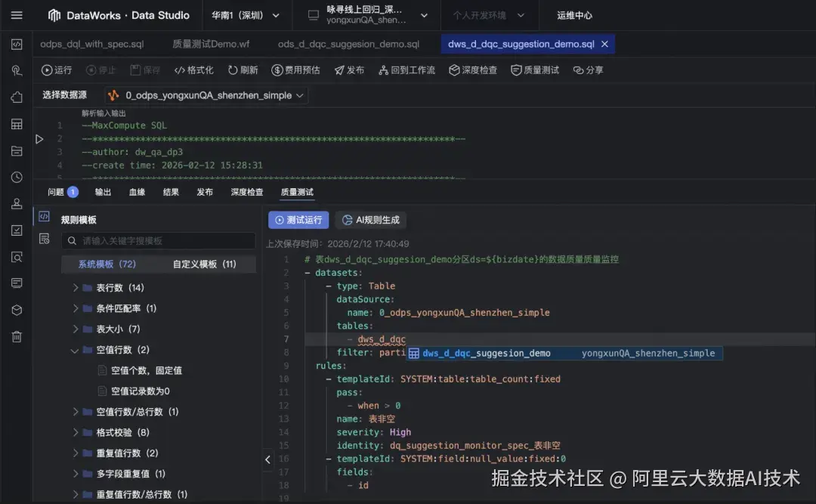Open the 个人开发环境 dropdown
This screenshot has width=816, height=504.
click(488, 16)
